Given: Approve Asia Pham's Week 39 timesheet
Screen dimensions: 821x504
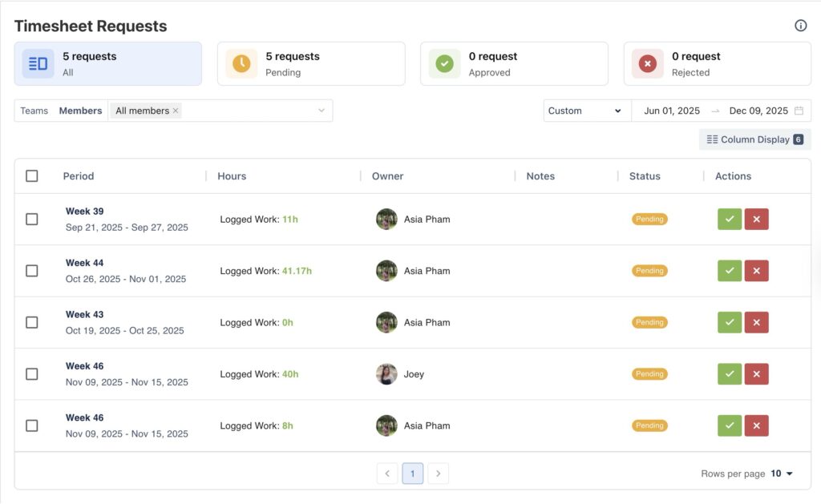Looking at the screenshot, I should pyautogui.click(x=729, y=219).
